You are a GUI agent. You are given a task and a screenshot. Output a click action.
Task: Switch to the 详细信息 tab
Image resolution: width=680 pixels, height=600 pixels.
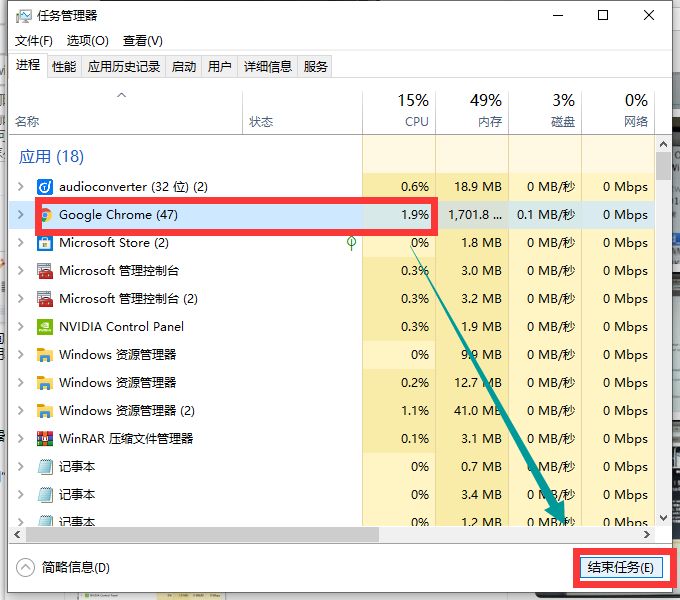[267, 66]
